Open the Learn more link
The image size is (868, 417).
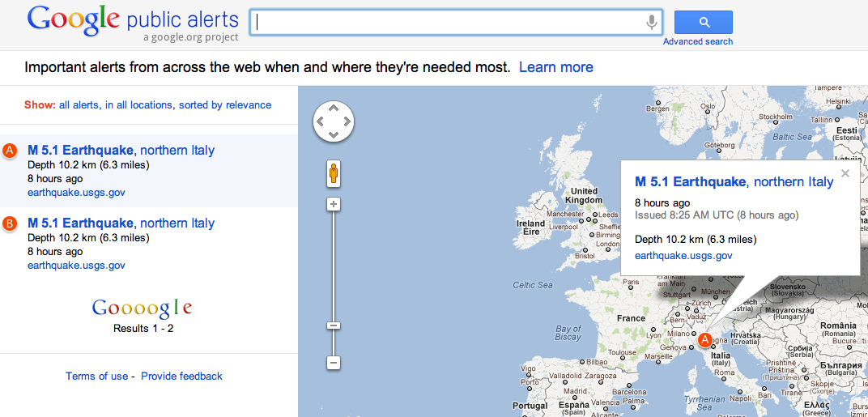click(555, 67)
